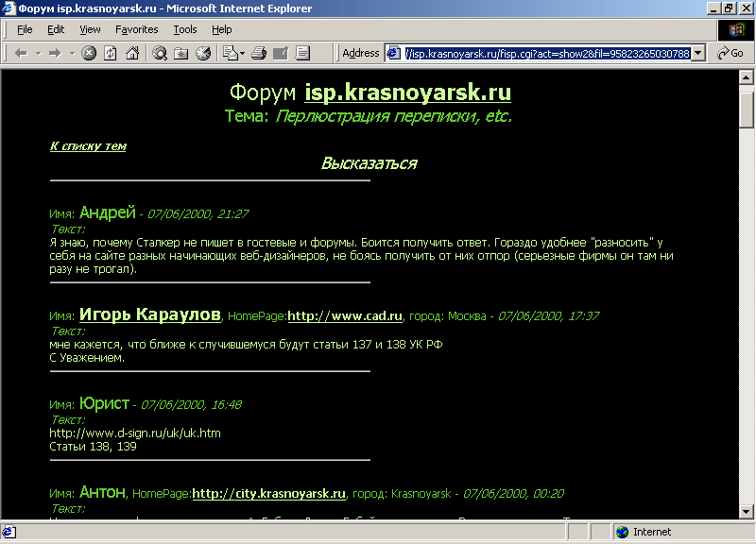Click the text 'С Уважением.'
756x544 pixels.
pyautogui.click(x=87, y=358)
